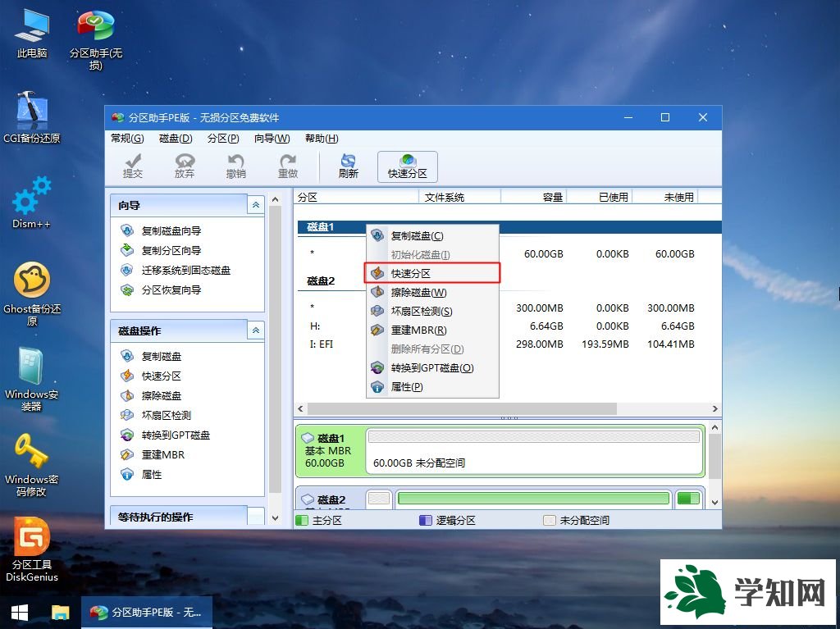Collapse the 磁盘操作 panel

(x=254, y=330)
